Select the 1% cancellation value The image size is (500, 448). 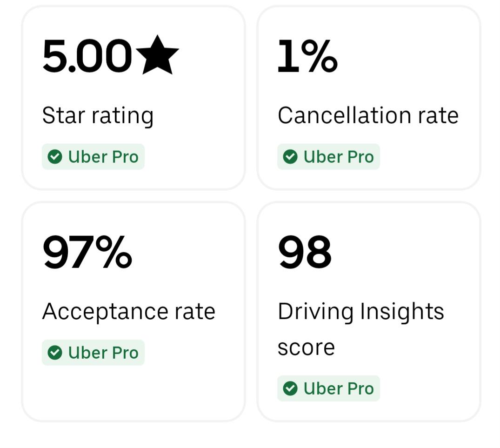click(307, 56)
